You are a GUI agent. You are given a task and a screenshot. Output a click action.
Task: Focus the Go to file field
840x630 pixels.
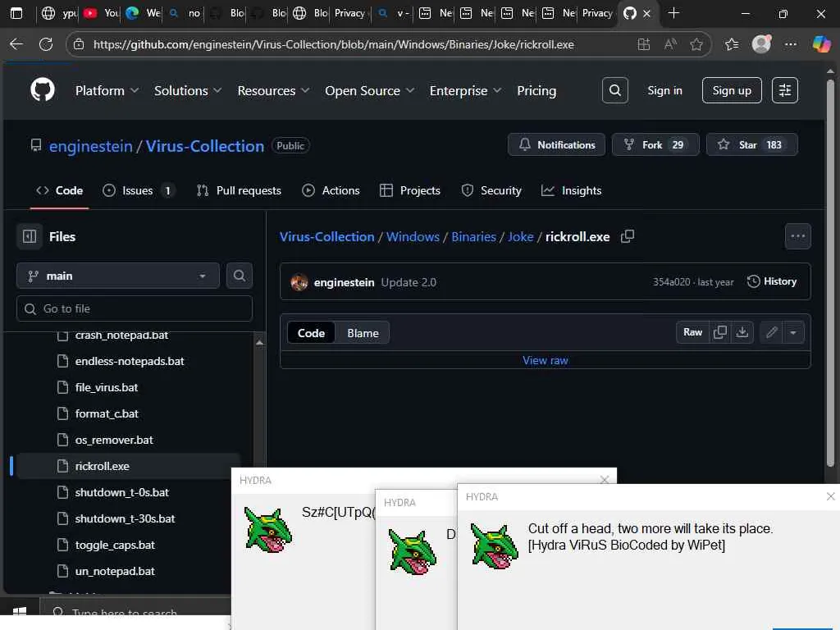135,308
